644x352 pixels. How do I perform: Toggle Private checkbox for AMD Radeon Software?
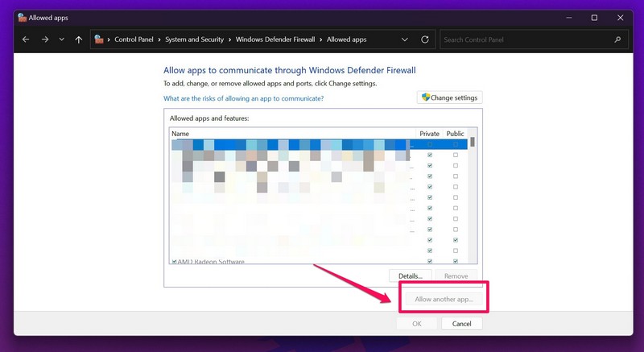pos(430,262)
